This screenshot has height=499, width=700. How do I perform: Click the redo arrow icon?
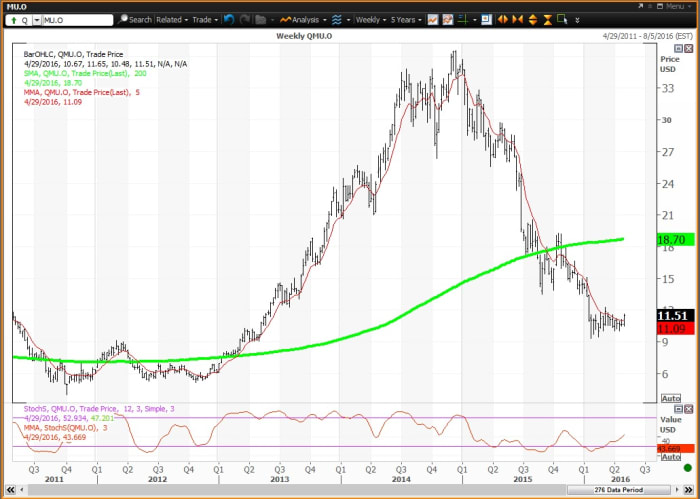pyautogui.click(x=244, y=19)
